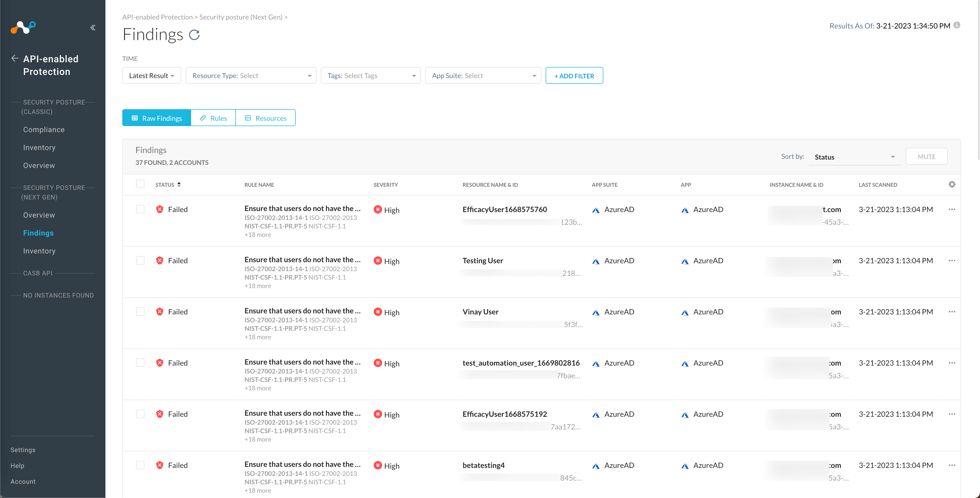Image resolution: width=980 pixels, height=498 pixels.
Task: Click the Netskope logo icon
Action: (23, 27)
